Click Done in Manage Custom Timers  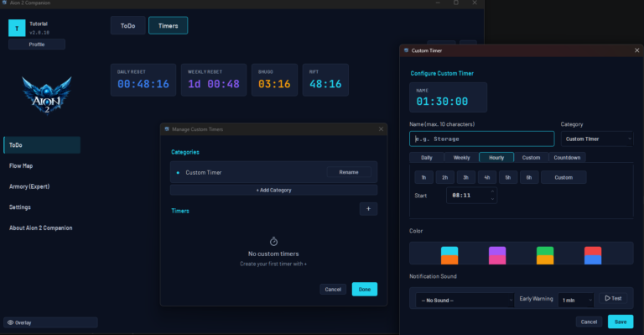364,290
